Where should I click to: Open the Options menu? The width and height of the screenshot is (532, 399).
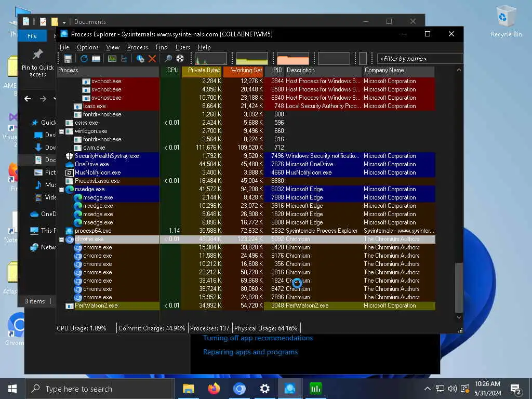[87, 47]
